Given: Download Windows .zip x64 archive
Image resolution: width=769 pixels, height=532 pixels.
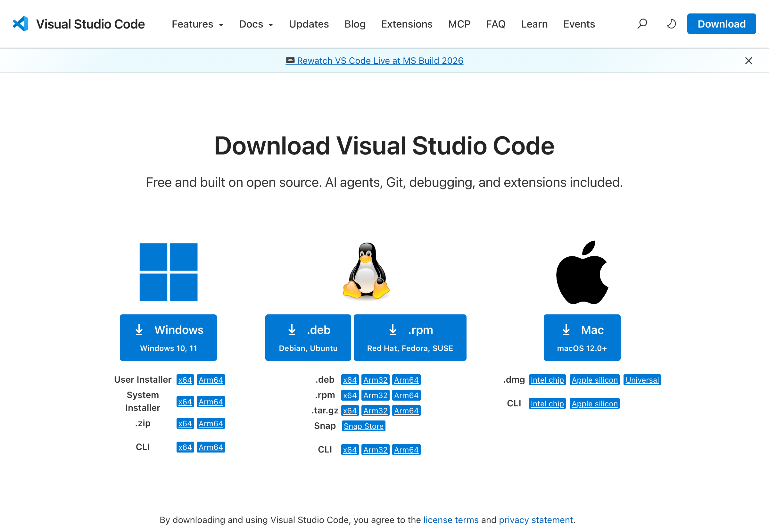Looking at the screenshot, I should tap(185, 423).
